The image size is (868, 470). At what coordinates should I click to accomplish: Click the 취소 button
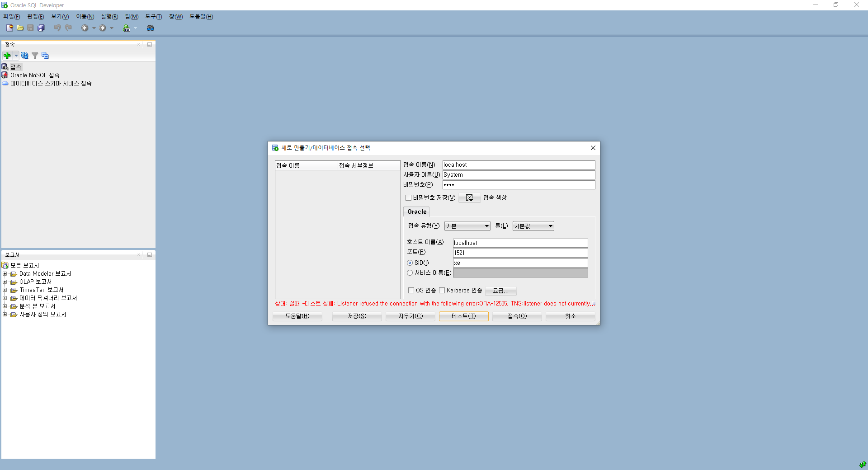(570, 316)
